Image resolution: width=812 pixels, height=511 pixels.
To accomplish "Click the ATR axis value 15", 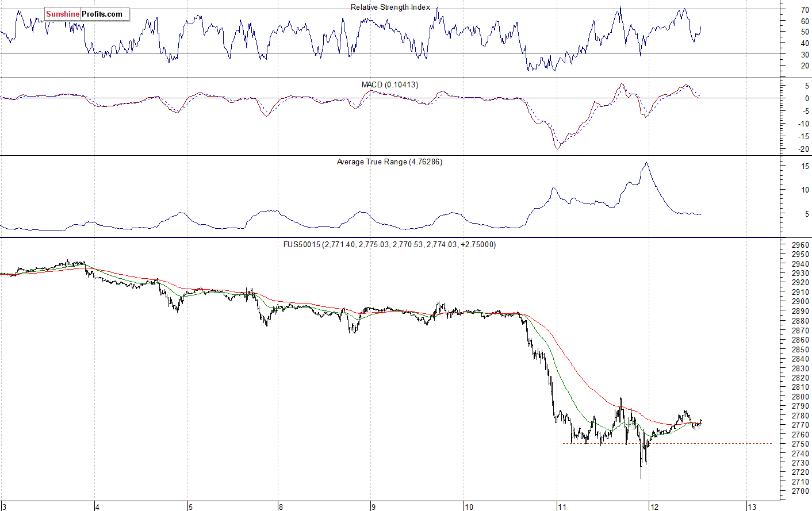I will pyautogui.click(x=805, y=166).
